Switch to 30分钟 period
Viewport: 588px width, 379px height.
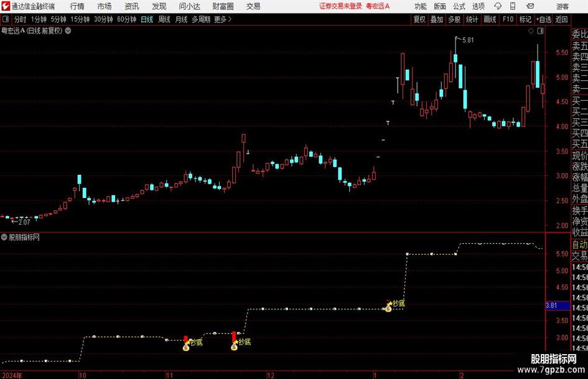(103, 19)
